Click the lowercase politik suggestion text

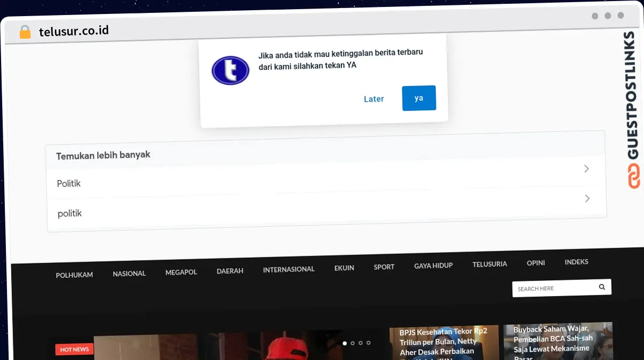coord(70,213)
